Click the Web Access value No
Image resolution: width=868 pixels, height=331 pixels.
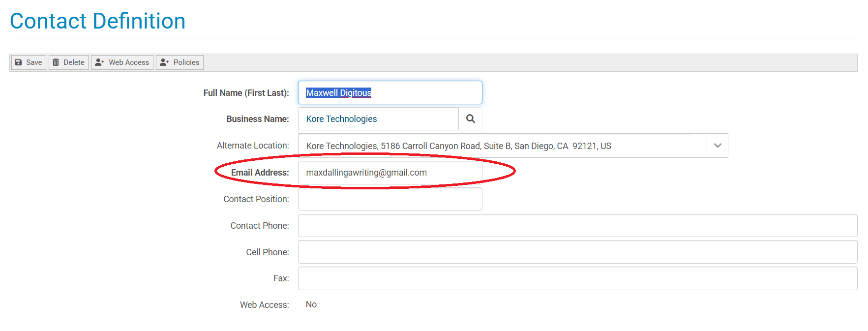click(x=311, y=304)
